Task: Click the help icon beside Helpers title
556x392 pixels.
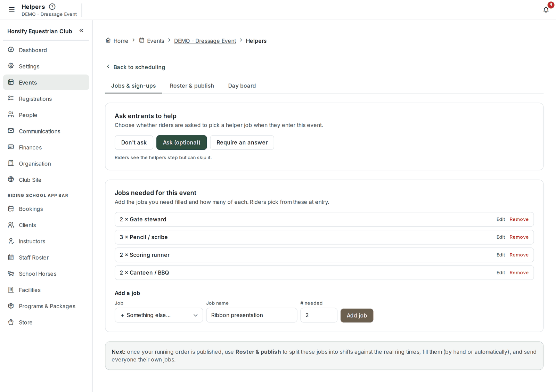Action: click(x=52, y=7)
